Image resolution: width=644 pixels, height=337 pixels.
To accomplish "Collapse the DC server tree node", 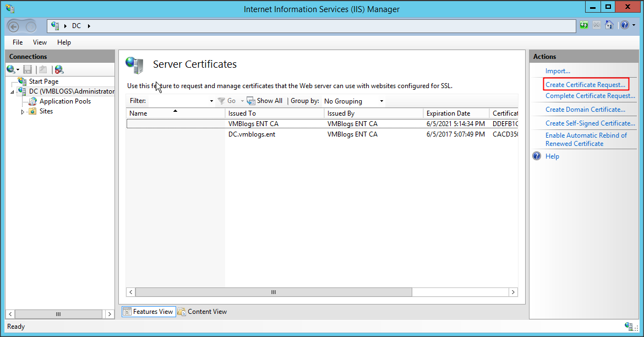I will click(x=13, y=91).
